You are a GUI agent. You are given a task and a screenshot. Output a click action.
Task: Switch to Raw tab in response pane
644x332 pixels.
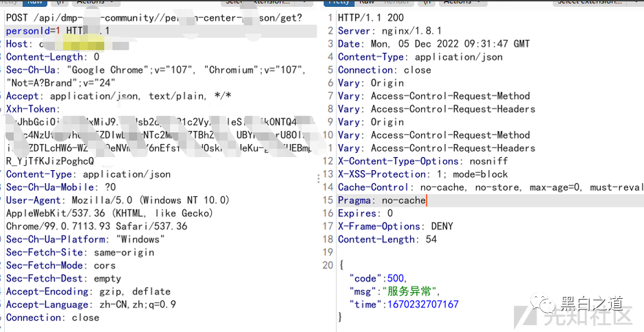366,2
